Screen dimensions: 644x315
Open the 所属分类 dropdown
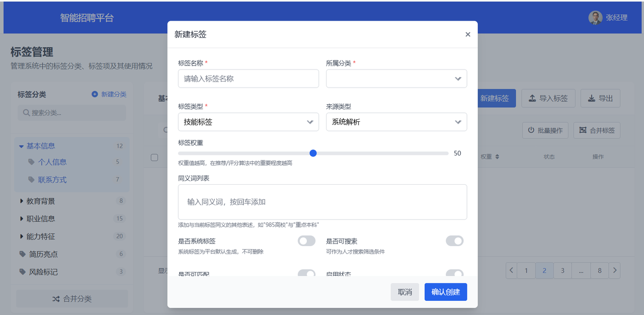click(396, 78)
